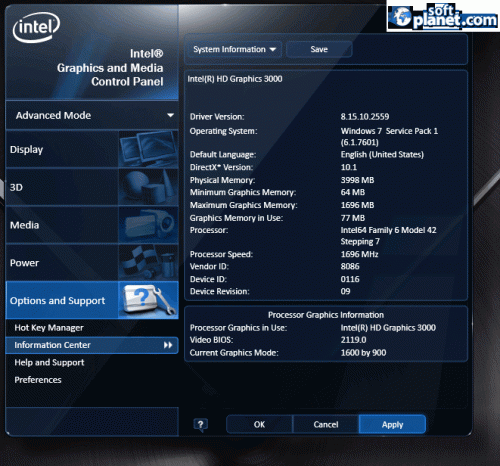
Task: Open the Power checkered flag thumbnail icon
Action: [x=148, y=263]
